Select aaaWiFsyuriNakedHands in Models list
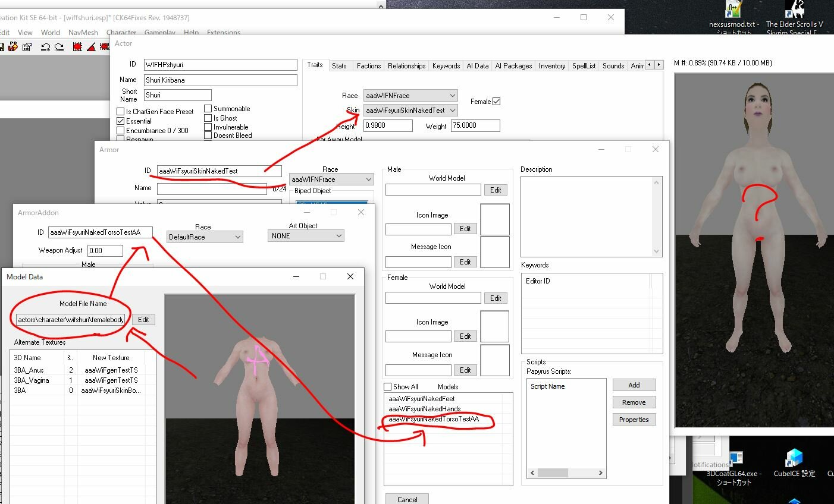Screen dimensions: 834x504 click(425, 409)
